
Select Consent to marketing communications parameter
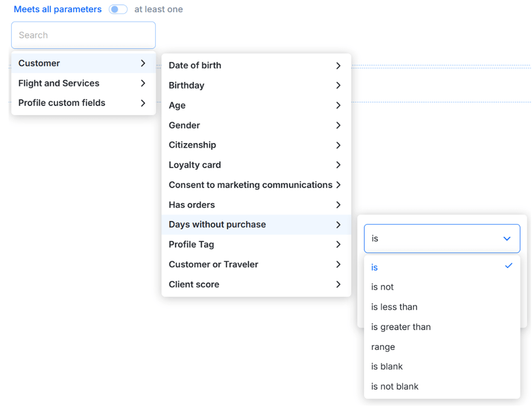250,185
